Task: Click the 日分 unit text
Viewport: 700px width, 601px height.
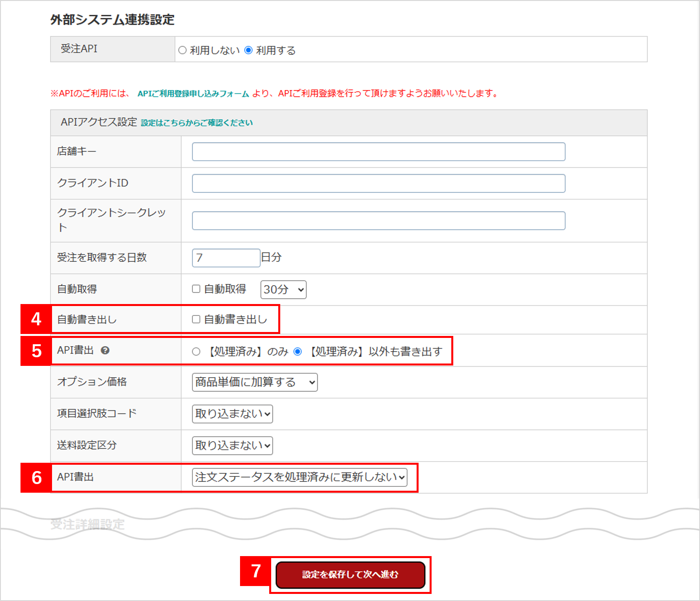Action: coord(272,257)
